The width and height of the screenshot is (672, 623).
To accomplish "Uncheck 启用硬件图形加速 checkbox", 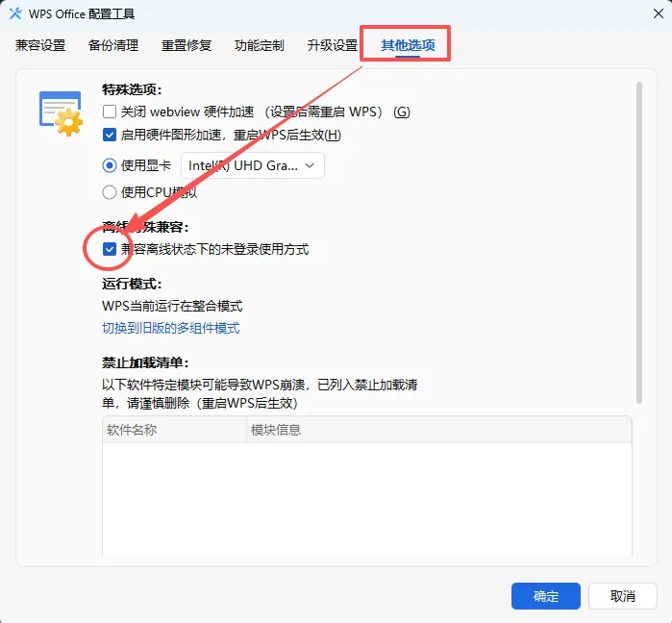I will point(110,135).
